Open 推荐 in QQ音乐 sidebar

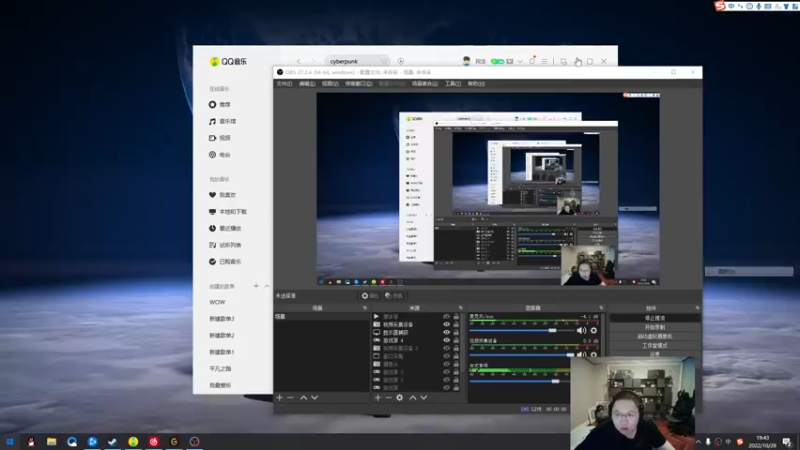(219, 105)
